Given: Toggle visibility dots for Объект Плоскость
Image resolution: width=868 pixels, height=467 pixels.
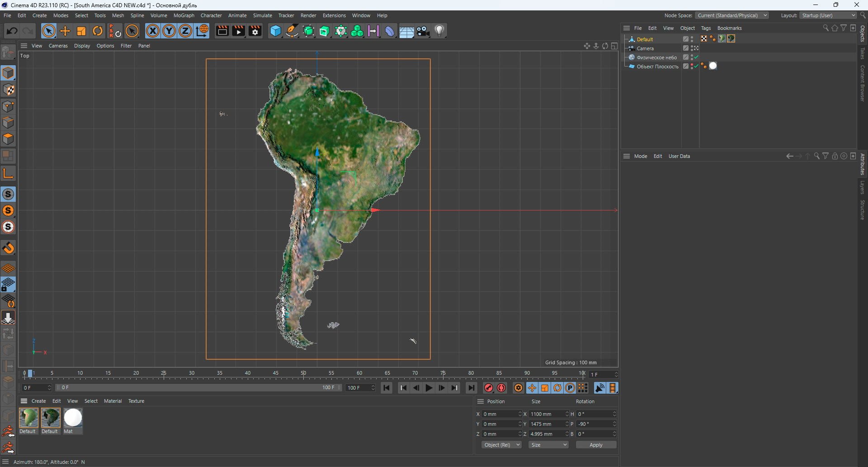Looking at the screenshot, I should pos(692,66).
